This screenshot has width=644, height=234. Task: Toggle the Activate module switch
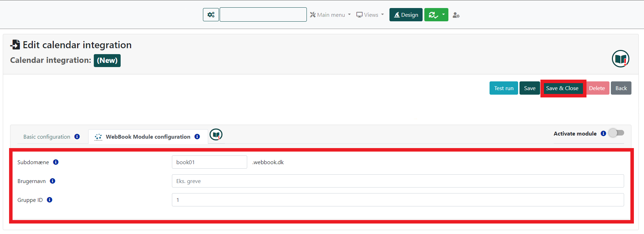616,133
